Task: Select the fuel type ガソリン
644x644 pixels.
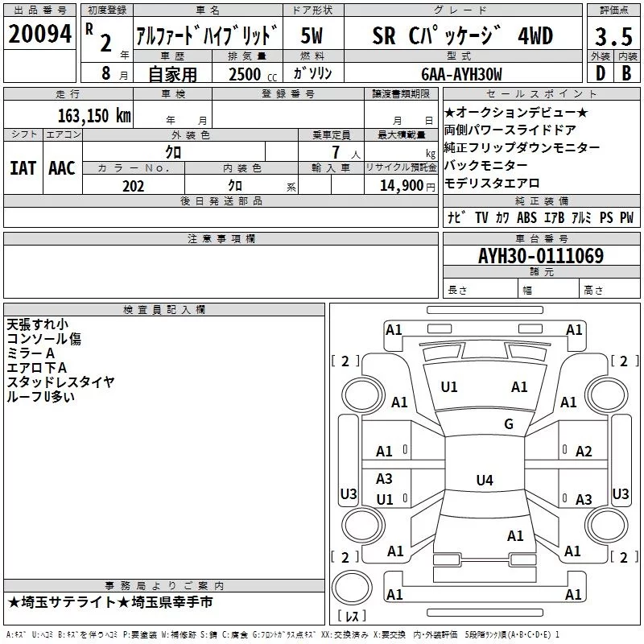Action: coord(312,73)
